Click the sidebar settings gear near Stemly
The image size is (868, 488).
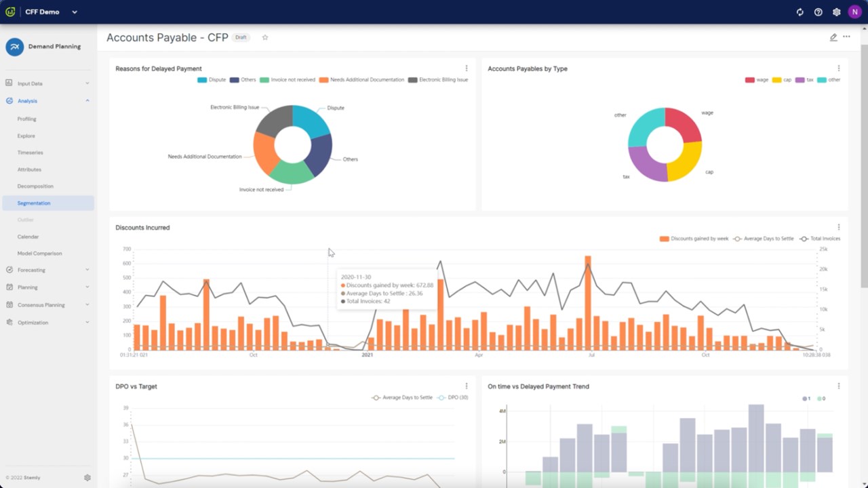[87, 478]
